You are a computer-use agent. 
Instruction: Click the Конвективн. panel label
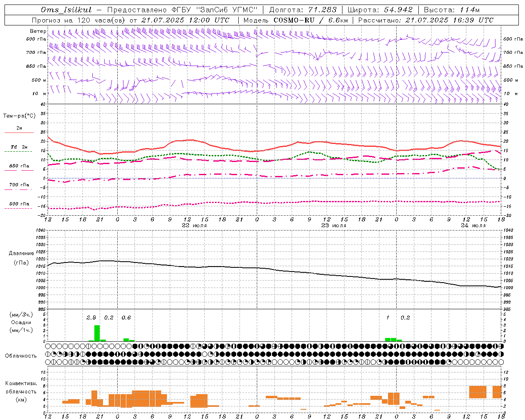point(21,383)
